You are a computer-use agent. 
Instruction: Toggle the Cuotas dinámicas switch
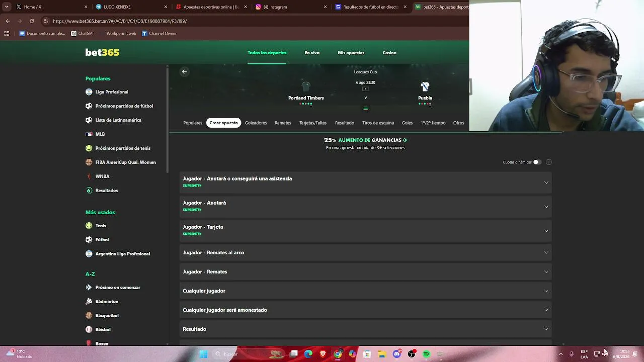[x=537, y=162]
